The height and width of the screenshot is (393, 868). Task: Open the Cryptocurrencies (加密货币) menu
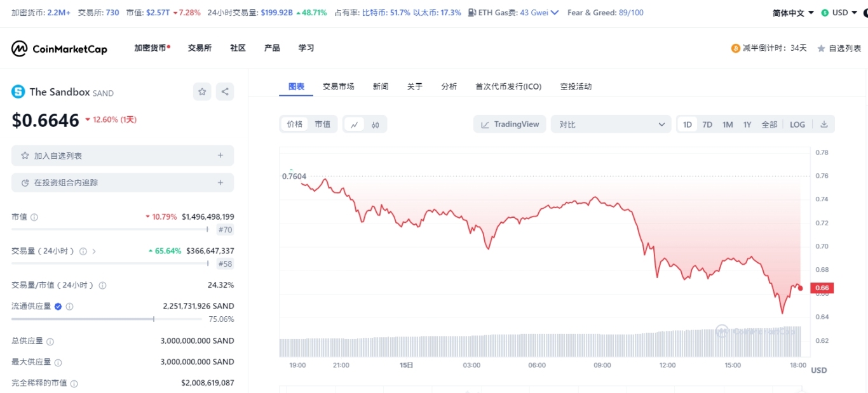(152, 48)
